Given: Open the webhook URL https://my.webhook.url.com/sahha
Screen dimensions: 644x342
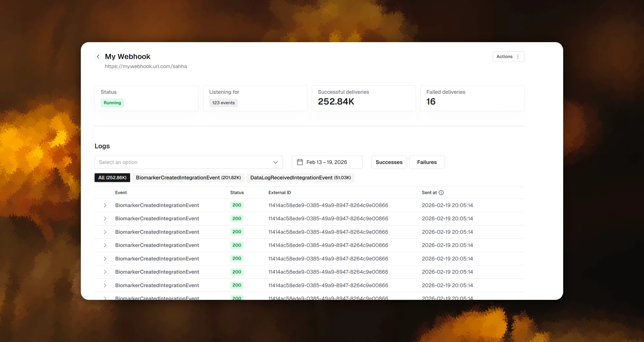Looking at the screenshot, I should pos(146,66).
